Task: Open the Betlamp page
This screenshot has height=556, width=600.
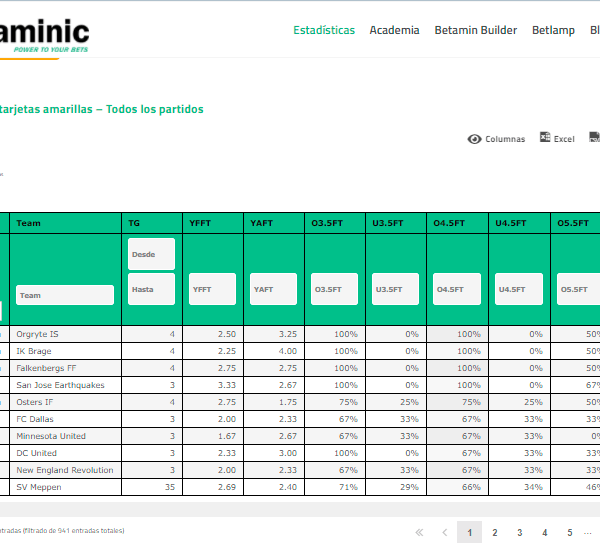Action: pos(553,30)
